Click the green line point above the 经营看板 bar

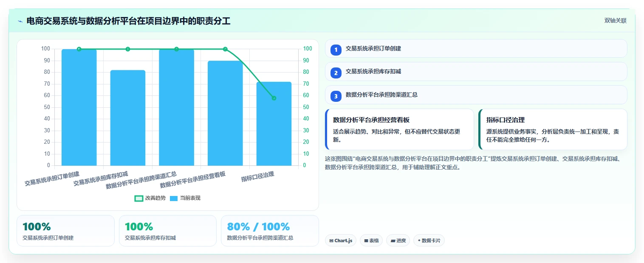pos(225,49)
